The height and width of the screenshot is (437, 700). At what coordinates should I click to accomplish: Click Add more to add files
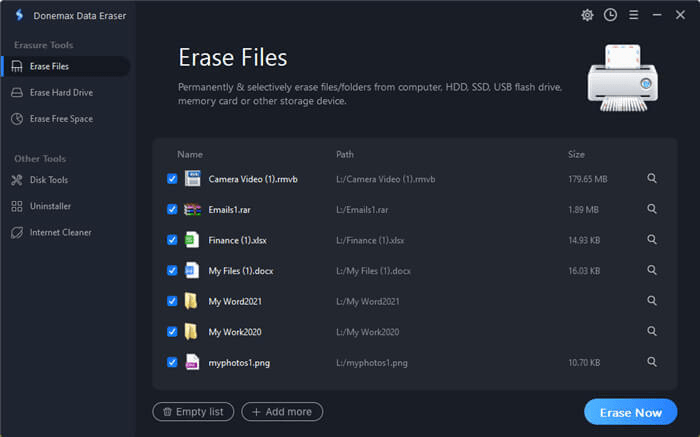(x=282, y=412)
